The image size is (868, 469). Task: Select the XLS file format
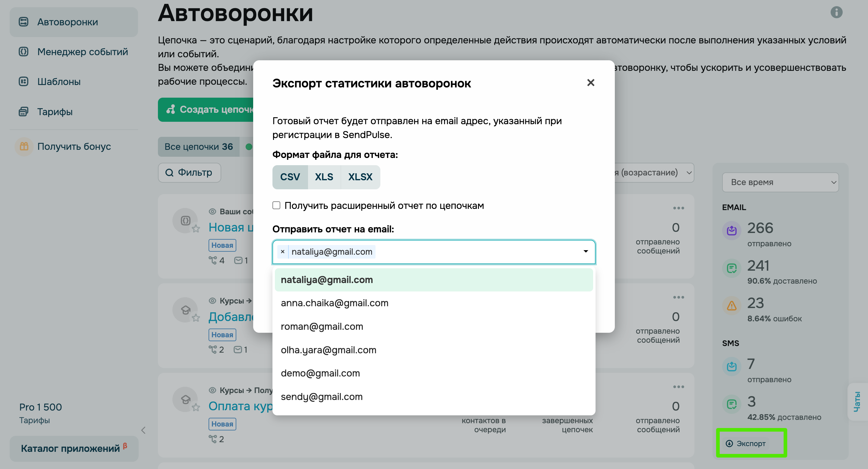[x=324, y=177]
